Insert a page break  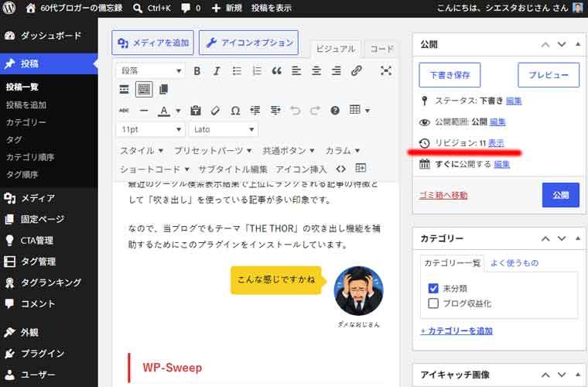point(163,89)
